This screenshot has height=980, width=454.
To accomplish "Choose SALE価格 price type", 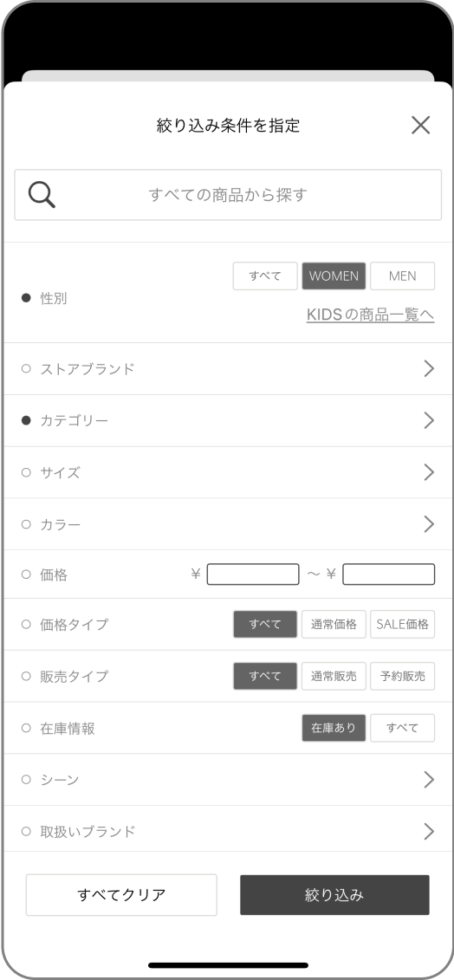I will 402,625.
